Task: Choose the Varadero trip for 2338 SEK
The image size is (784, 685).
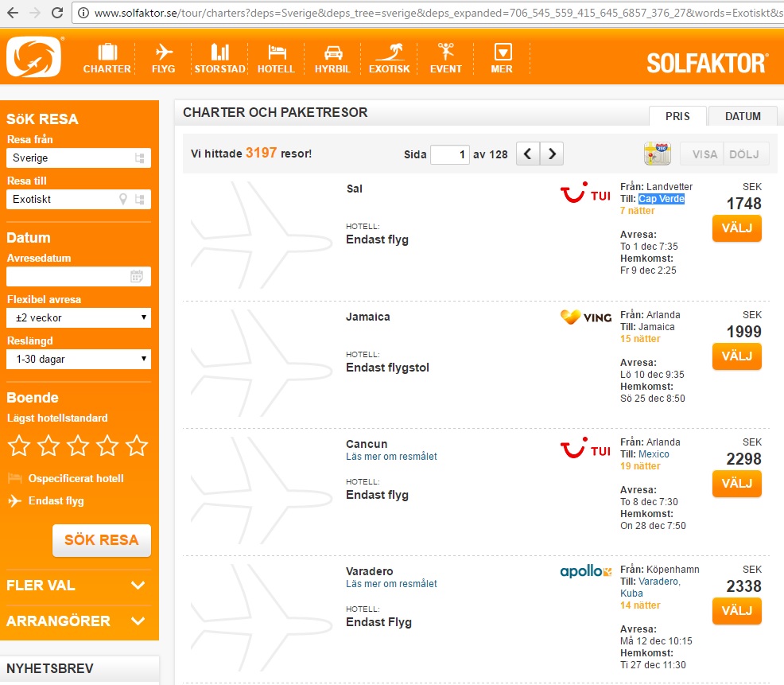Action: [x=736, y=611]
